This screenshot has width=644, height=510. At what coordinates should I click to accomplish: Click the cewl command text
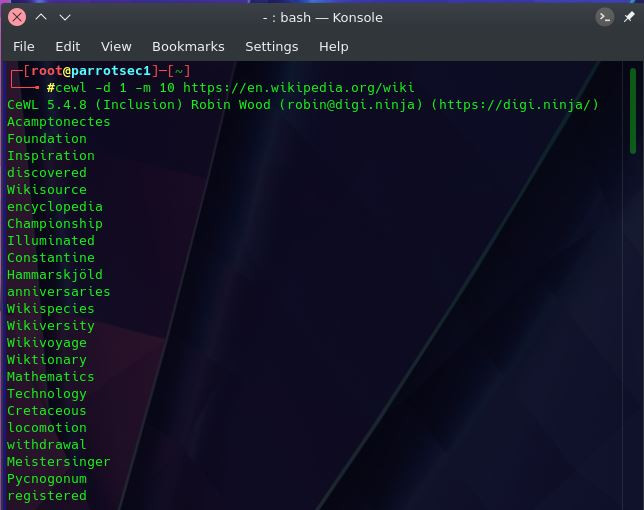pyautogui.click(x=71, y=87)
